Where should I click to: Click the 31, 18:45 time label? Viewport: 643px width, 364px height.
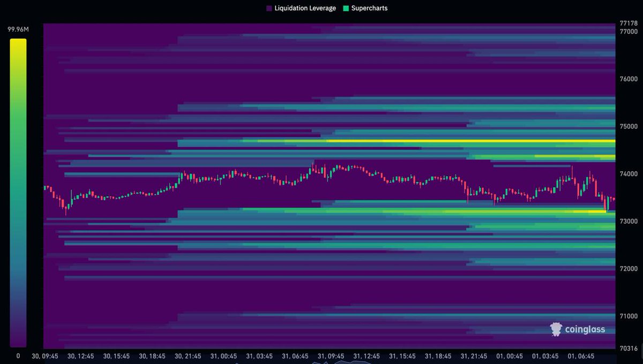click(439, 356)
